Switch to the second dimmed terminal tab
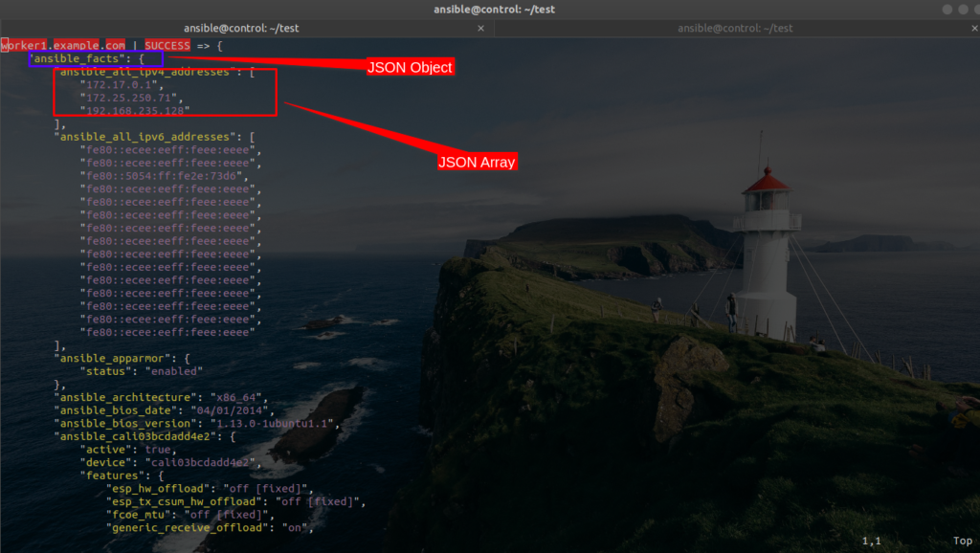Viewport: 980px width, 553px height. coord(735,28)
